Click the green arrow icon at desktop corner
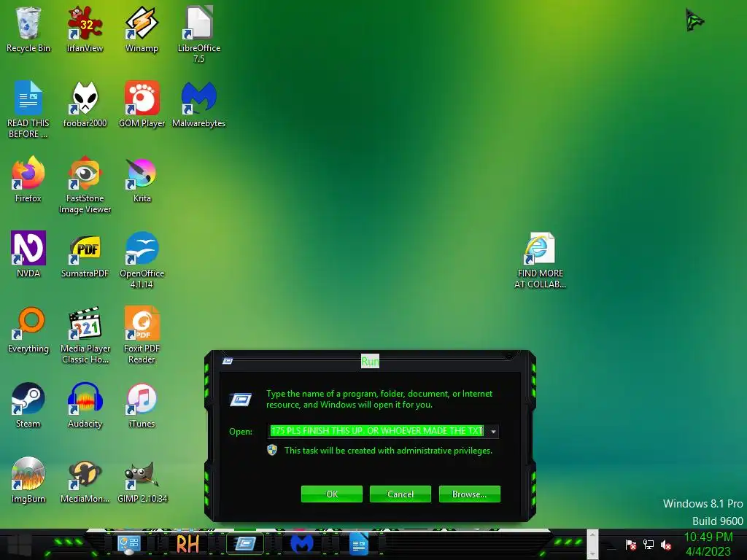This screenshot has width=747, height=560. tap(694, 20)
